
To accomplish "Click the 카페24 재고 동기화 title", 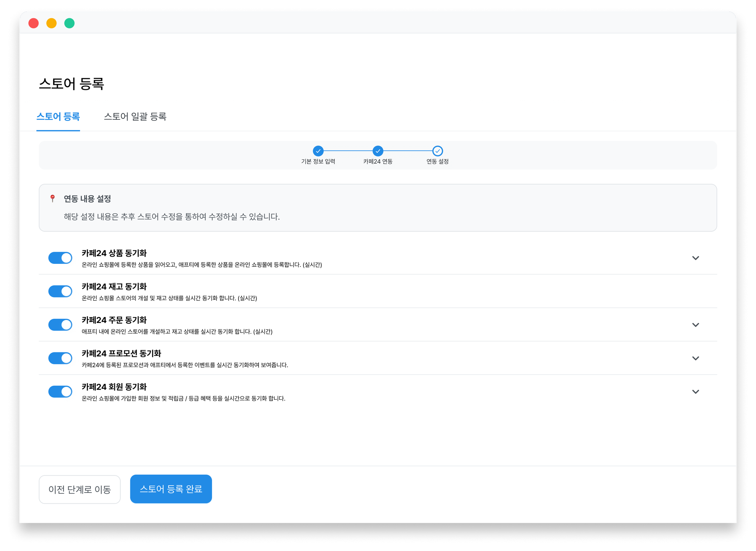I will pos(114,286).
